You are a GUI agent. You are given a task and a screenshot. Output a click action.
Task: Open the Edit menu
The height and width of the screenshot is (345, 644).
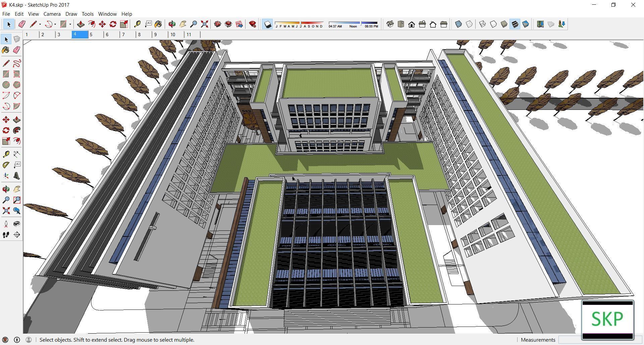(19, 14)
